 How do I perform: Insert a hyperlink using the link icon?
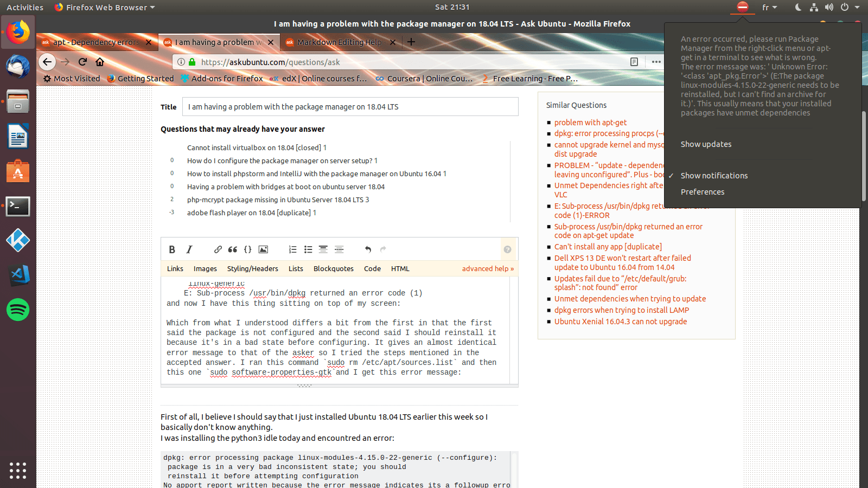(218, 249)
